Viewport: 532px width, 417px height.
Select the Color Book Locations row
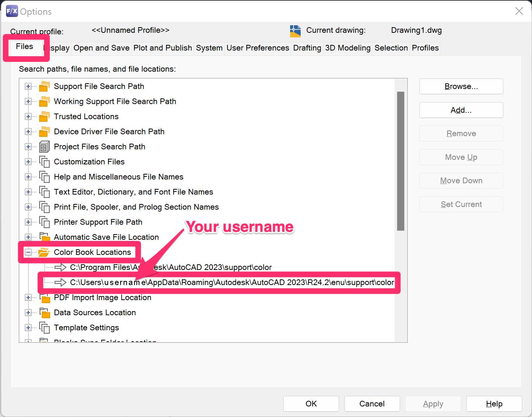coord(92,252)
